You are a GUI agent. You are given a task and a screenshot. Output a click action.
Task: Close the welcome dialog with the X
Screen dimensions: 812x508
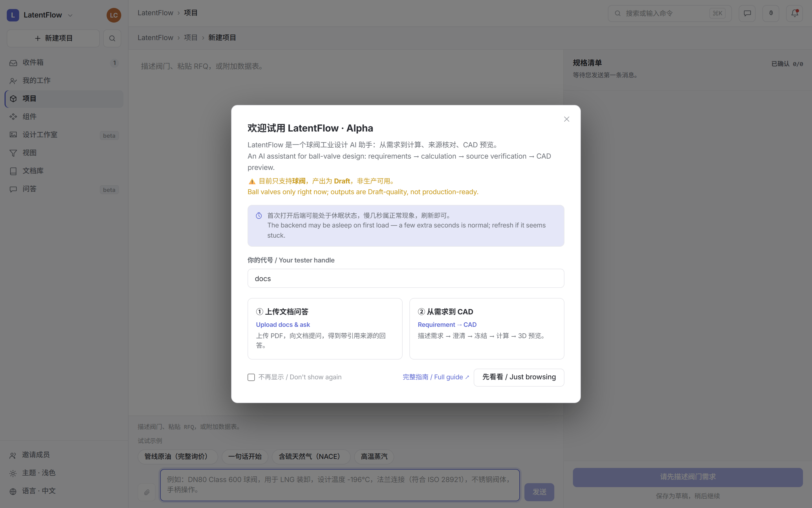[566, 119]
